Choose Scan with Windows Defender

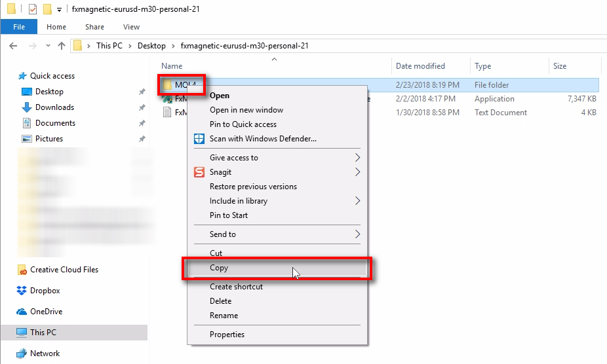coord(277,139)
